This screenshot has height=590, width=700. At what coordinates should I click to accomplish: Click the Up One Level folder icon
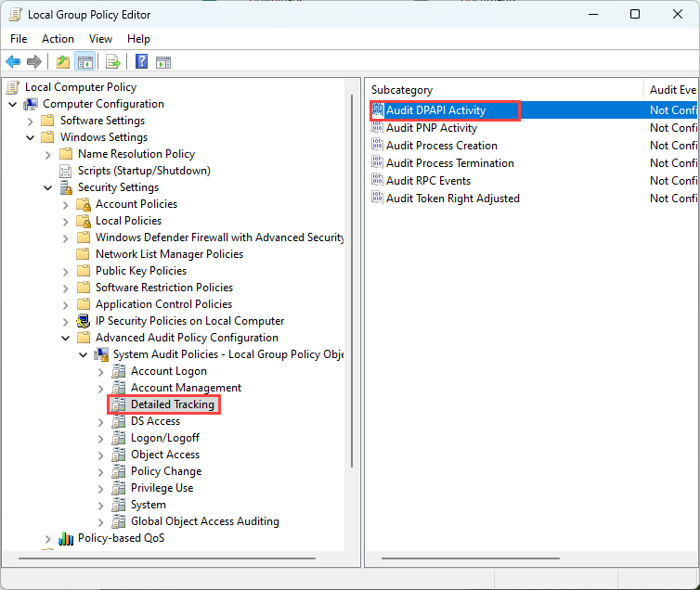point(62,62)
